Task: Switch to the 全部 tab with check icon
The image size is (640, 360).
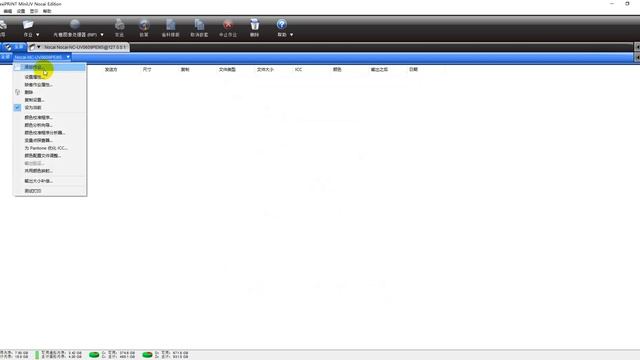Action: [13, 47]
